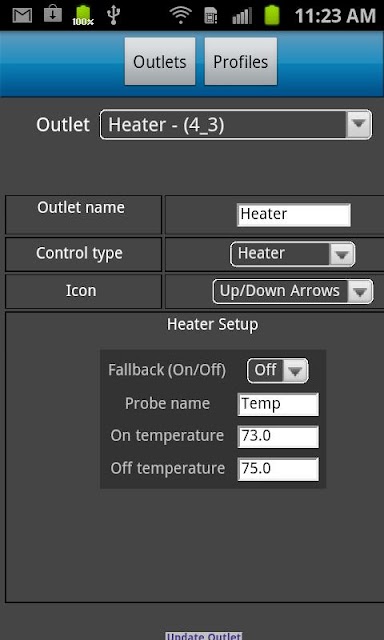
Task: Expand the Control type dropdown
Action: click(293, 254)
